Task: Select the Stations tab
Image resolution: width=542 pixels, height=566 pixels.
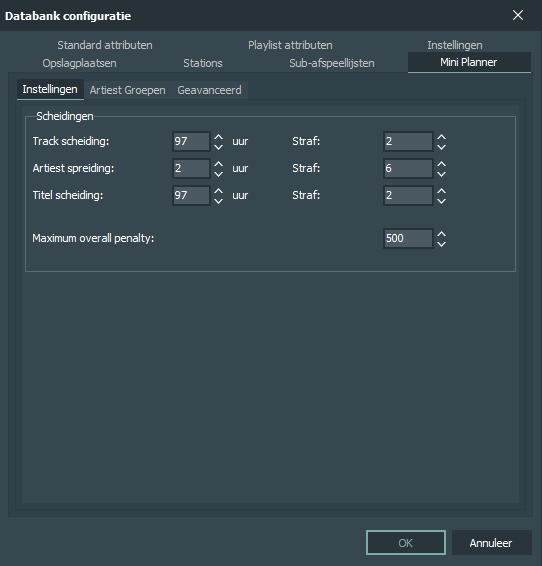Action: coord(203,63)
